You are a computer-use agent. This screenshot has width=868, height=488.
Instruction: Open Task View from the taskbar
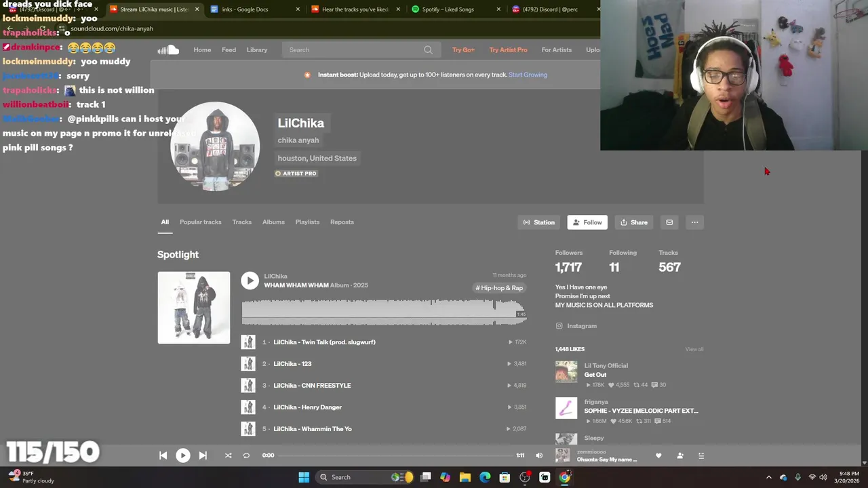pos(425,477)
